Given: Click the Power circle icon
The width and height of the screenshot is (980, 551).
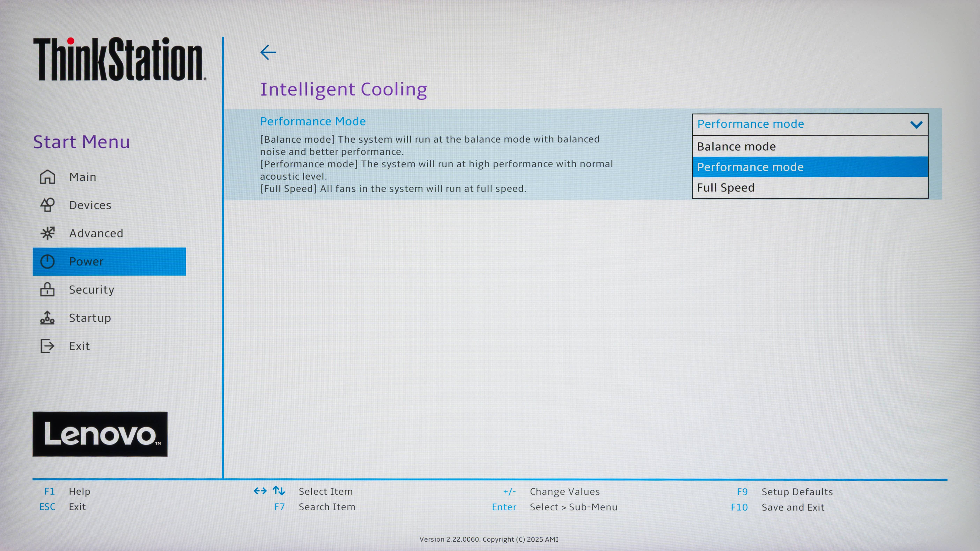Looking at the screenshot, I should click(48, 261).
